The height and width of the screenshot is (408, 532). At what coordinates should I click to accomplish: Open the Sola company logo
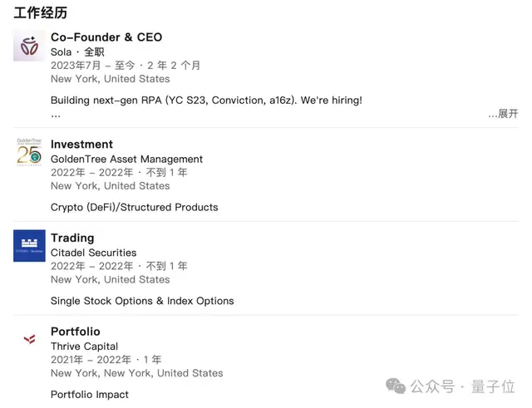click(29, 46)
